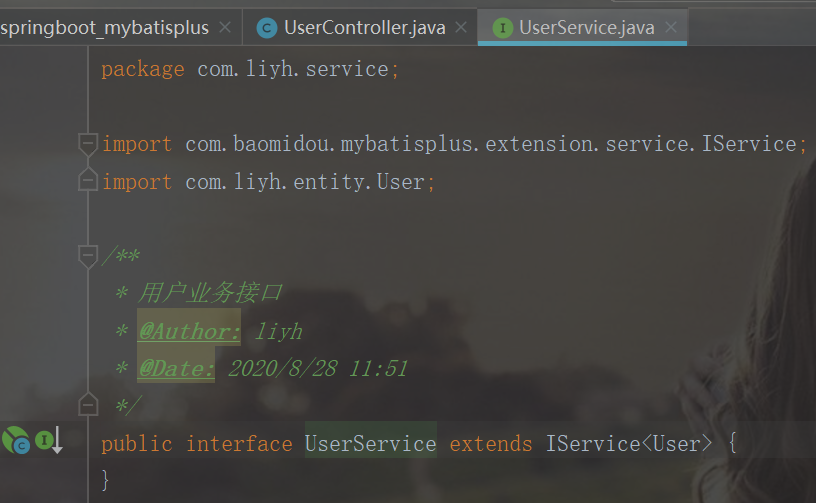The width and height of the screenshot is (816, 503).
Task: Click the interface icon on UserService.java tab
Action: [503, 28]
